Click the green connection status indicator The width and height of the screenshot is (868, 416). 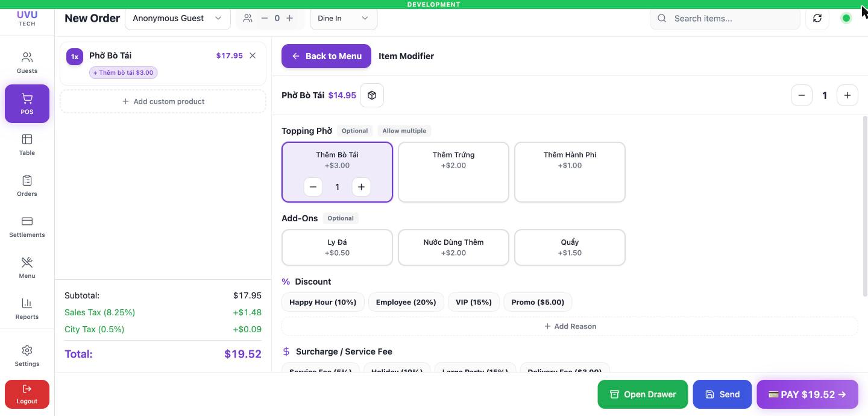[846, 18]
